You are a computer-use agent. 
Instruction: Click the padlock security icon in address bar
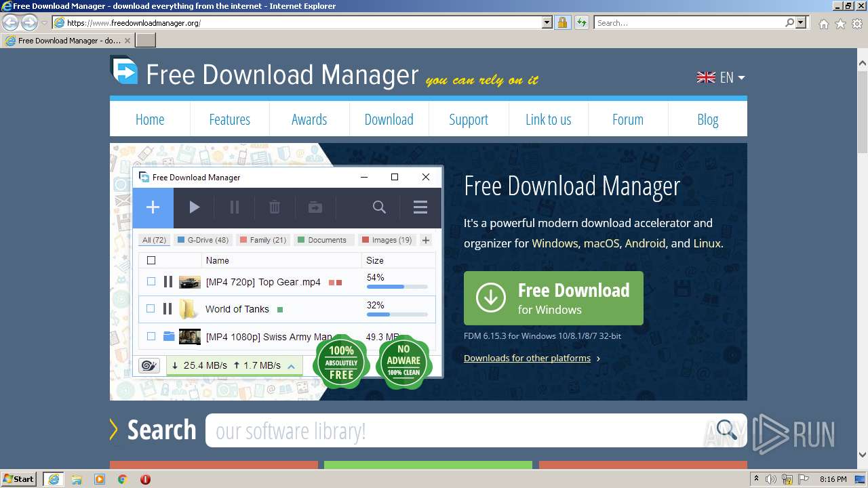point(562,22)
